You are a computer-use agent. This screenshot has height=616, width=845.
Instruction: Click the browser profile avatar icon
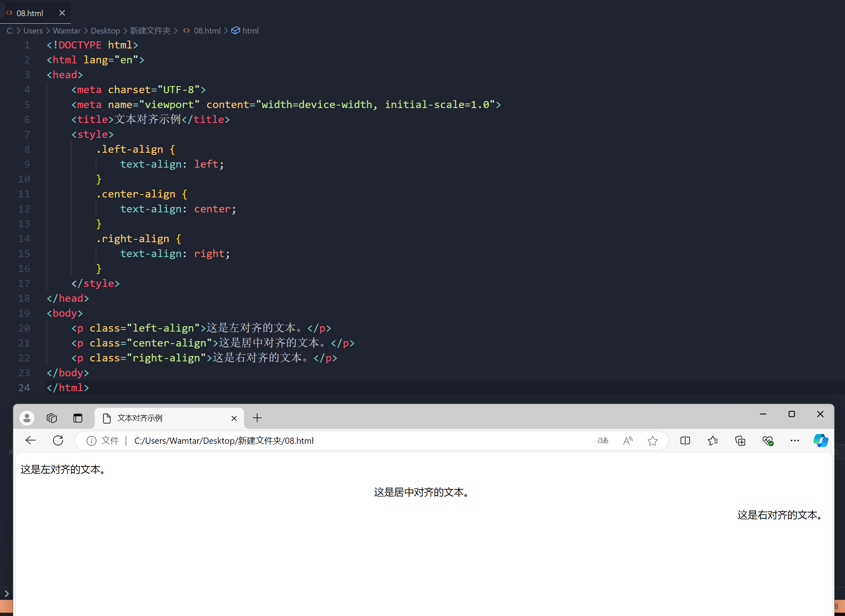(x=27, y=418)
